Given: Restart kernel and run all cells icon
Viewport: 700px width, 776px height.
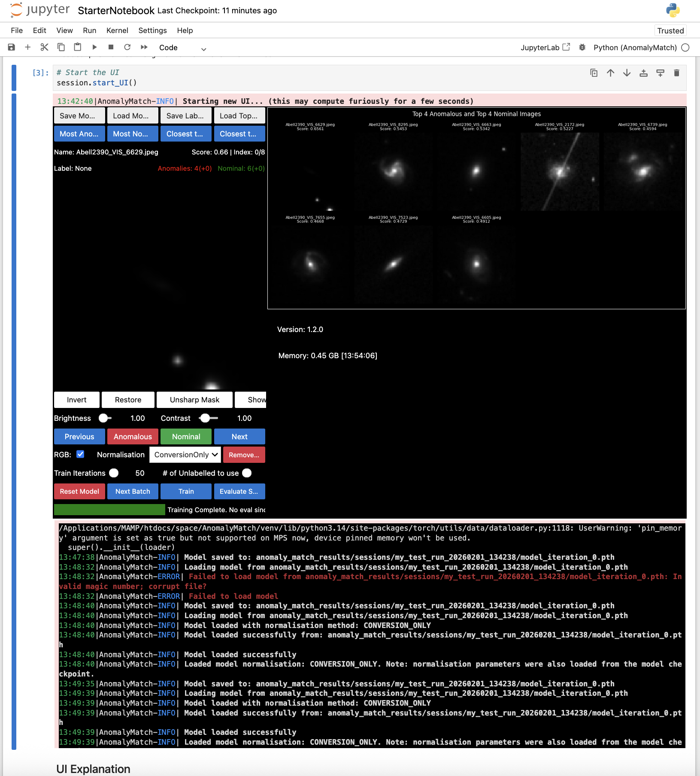Looking at the screenshot, I should point(144,47).
